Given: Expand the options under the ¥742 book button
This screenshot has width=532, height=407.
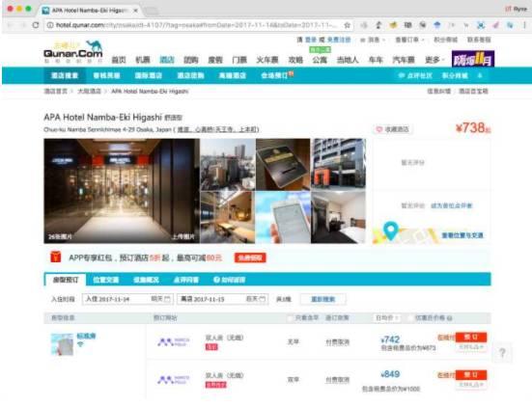Looking at the screenshot, I should [471, 347].
